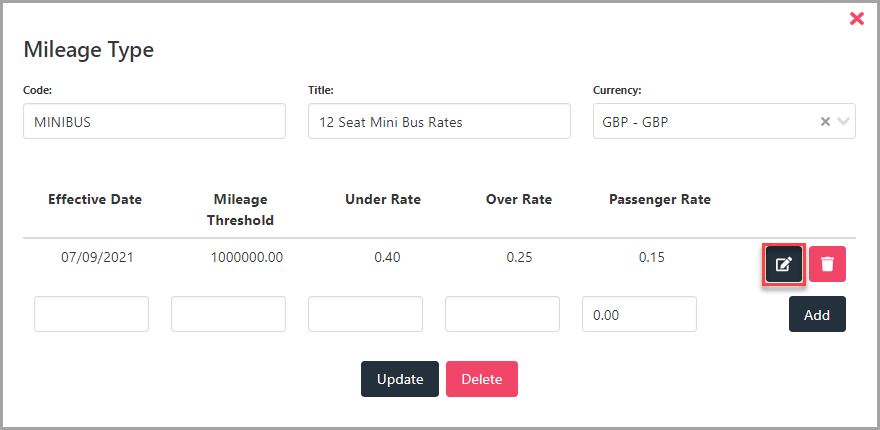Delete the rate row with trash icon

(827, 264)
